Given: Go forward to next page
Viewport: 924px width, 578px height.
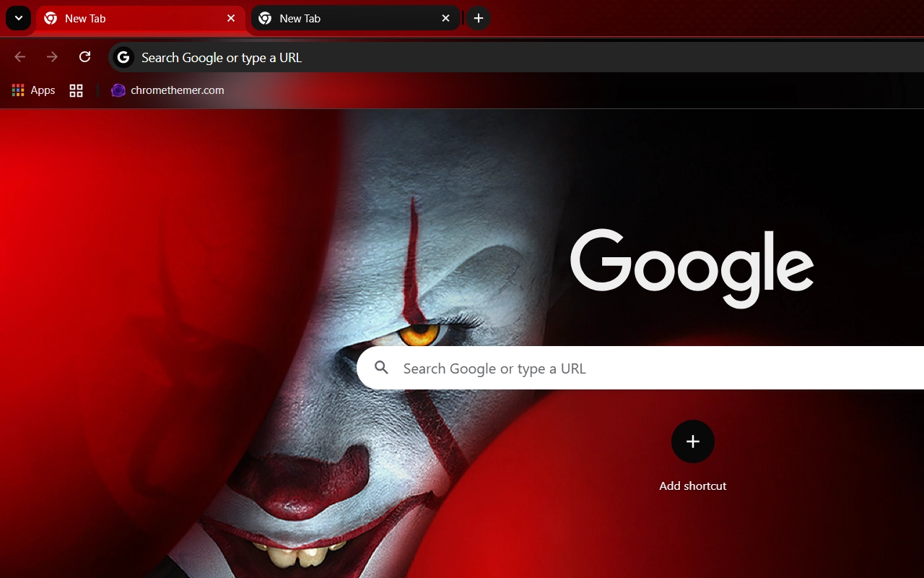Looking at the screenshot, I should pos(52,57).
